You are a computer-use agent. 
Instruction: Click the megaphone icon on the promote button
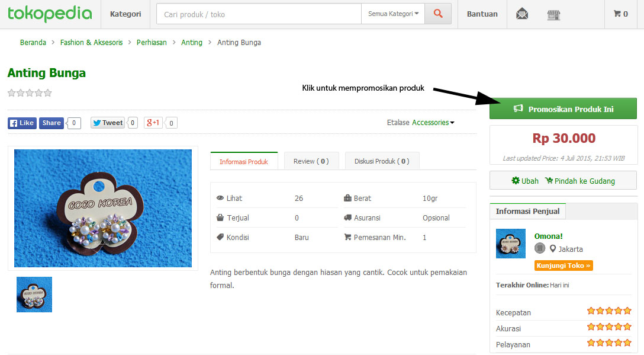pos(519,108)
